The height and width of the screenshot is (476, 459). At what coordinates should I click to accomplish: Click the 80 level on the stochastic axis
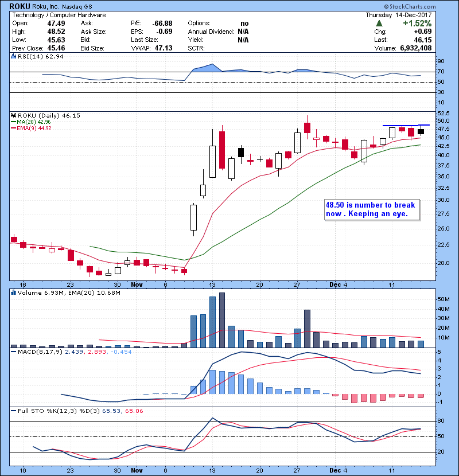coord(441,421)
